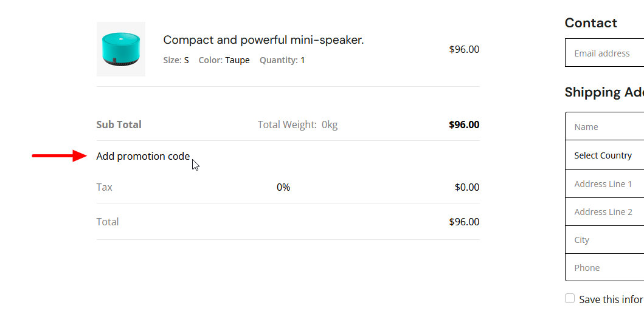The height and width of the screenshot is (314, 644).
Task: Click the Sub Total label
Action: point(119,125)
